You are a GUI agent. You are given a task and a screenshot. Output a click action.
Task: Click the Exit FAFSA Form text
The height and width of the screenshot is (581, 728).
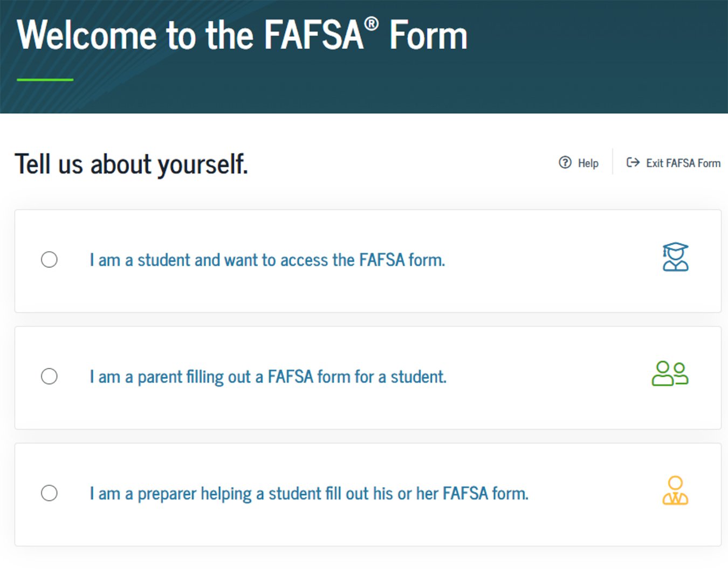pos(683,163)
